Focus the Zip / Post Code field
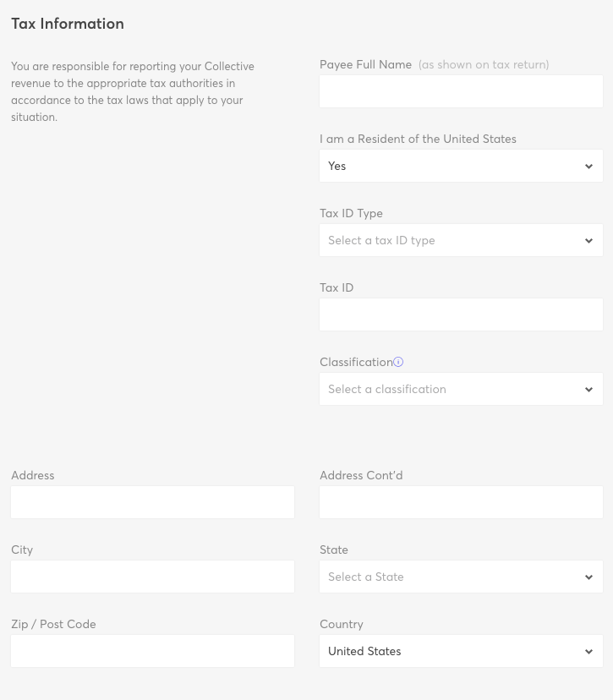This screenshot has height=700, width=613. (x=152, y=651)
